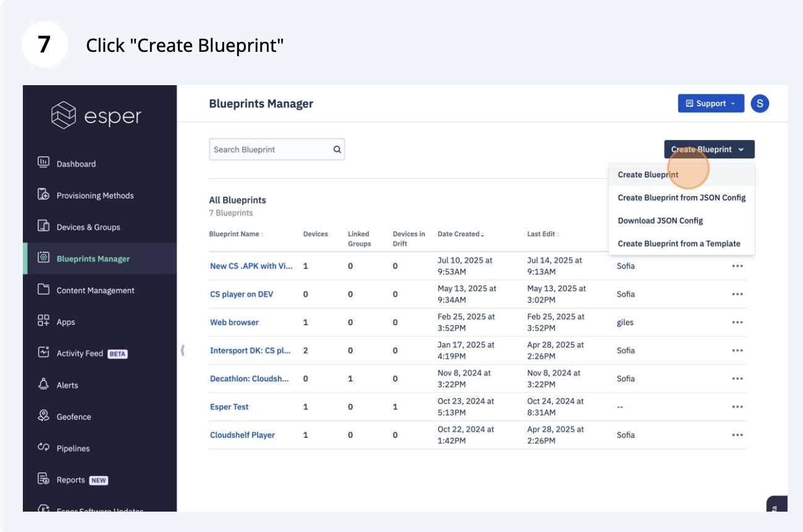Open the Web browser blueprint
The width and height of the screenshot is (803, 532).
pos(234,322)
